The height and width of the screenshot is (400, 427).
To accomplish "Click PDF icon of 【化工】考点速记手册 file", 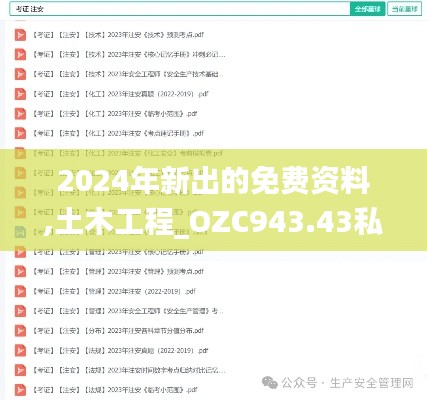I will (20, 133).
